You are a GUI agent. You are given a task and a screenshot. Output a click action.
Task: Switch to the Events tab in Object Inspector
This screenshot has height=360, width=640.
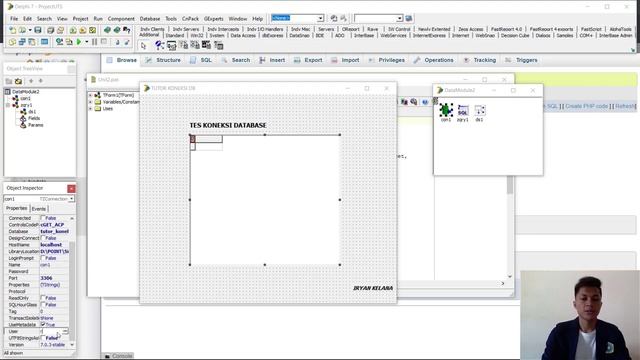point(39,209)
